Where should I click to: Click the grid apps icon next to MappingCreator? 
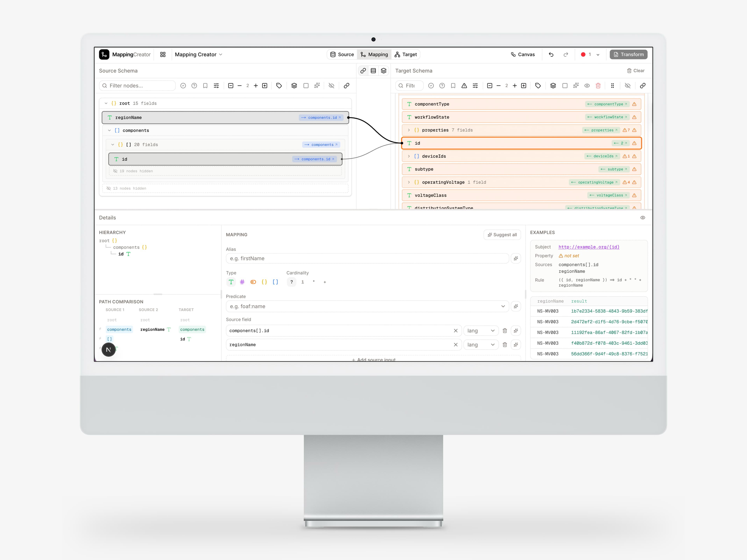[163, 54]
